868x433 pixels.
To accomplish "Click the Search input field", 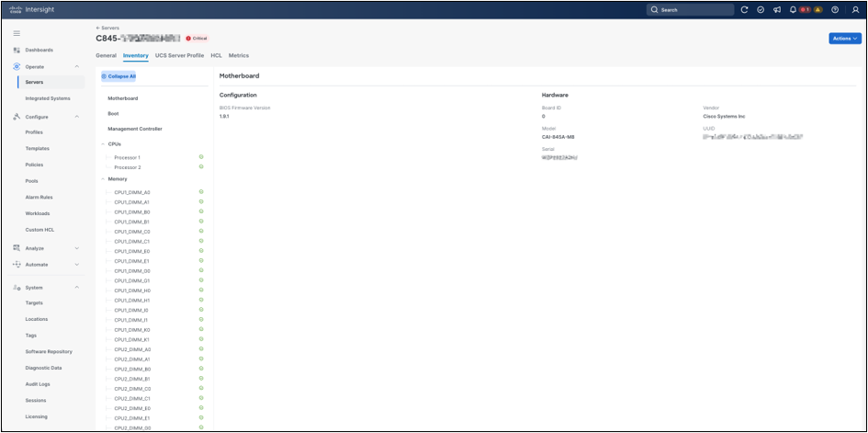I will [x=691, y=10].
